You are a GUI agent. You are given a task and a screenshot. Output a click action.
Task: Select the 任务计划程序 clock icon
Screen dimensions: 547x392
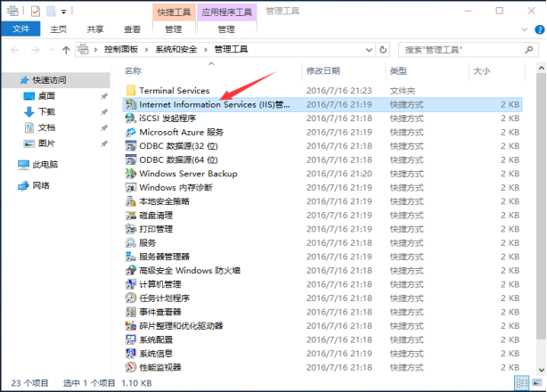click(131, 298)
